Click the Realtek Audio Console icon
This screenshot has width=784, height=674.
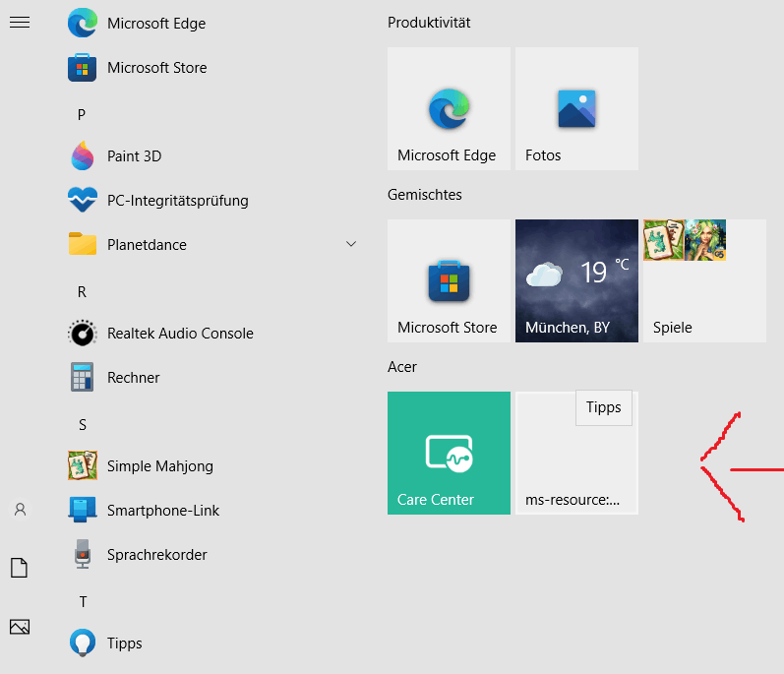click(x=83, y=333)
